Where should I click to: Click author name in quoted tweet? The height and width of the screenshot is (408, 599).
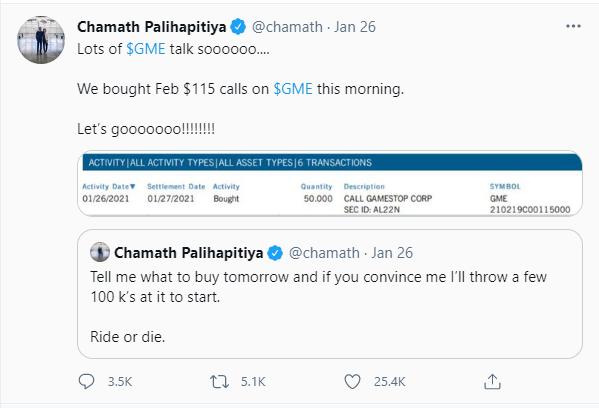coord(189,253)
